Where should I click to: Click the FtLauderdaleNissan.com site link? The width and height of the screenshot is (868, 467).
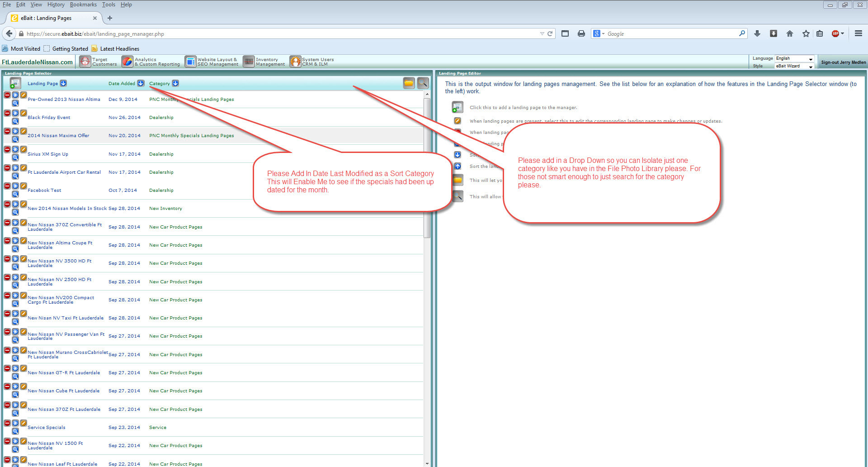37,62
